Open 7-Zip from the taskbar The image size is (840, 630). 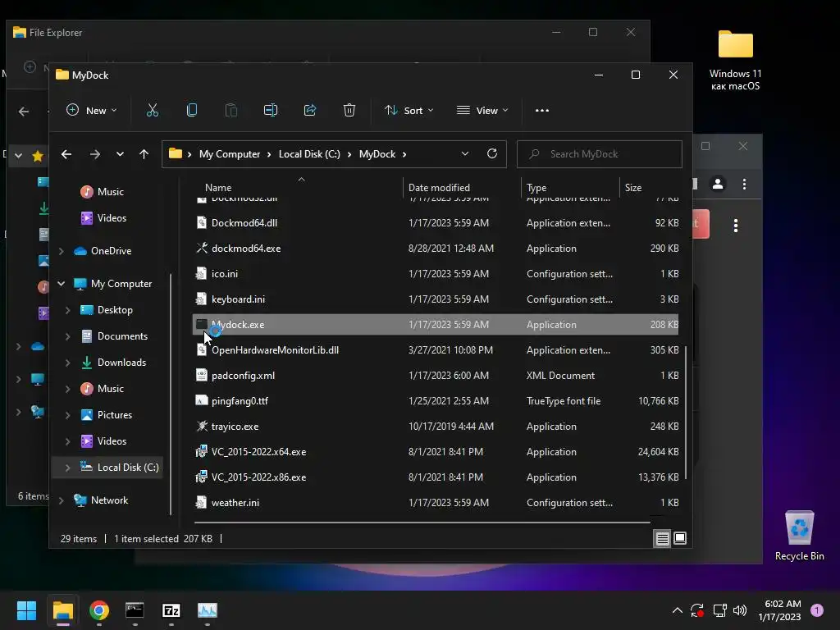coord(171,610)
